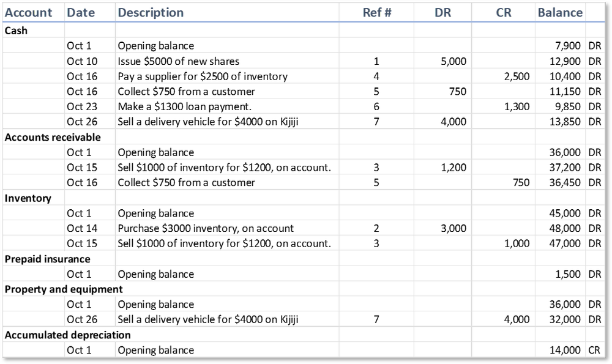The height and width of the screenshot is (364, 612).
Task: Click the DR column header
Action: tap(442, 12)
